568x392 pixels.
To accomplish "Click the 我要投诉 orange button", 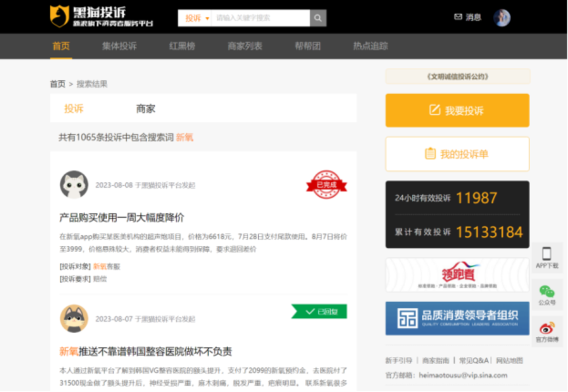I will pyautogui.click(x=457, y=110).
